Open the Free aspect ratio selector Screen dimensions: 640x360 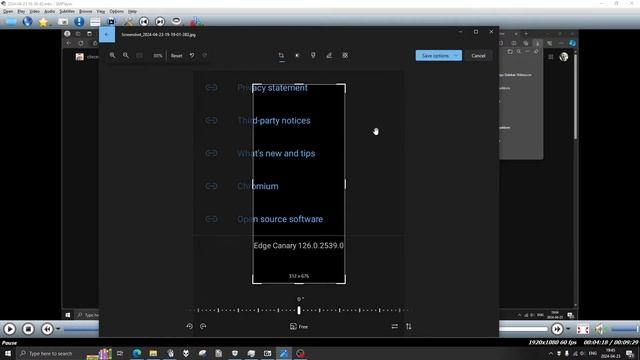pos(299,327)
